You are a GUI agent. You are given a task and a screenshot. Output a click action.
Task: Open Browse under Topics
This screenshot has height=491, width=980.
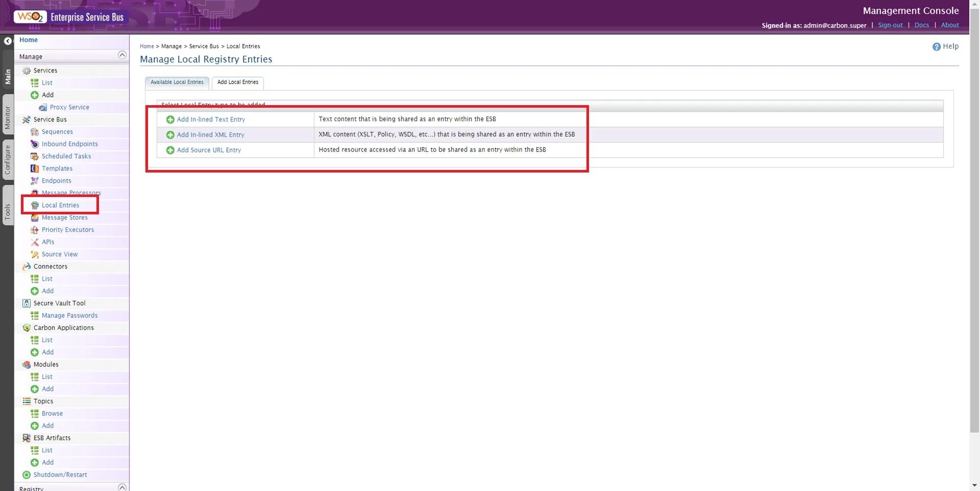tap(52, 413)
